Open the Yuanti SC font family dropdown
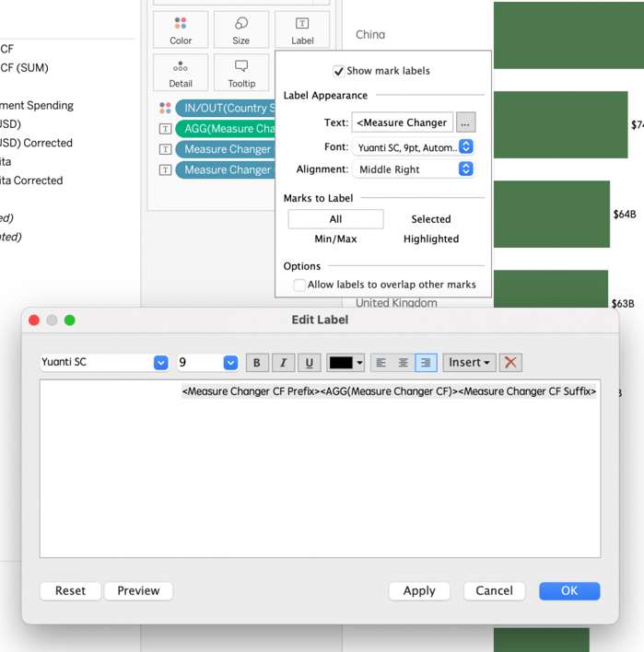Viewport: 644px width, 652px height. [160, 363]
